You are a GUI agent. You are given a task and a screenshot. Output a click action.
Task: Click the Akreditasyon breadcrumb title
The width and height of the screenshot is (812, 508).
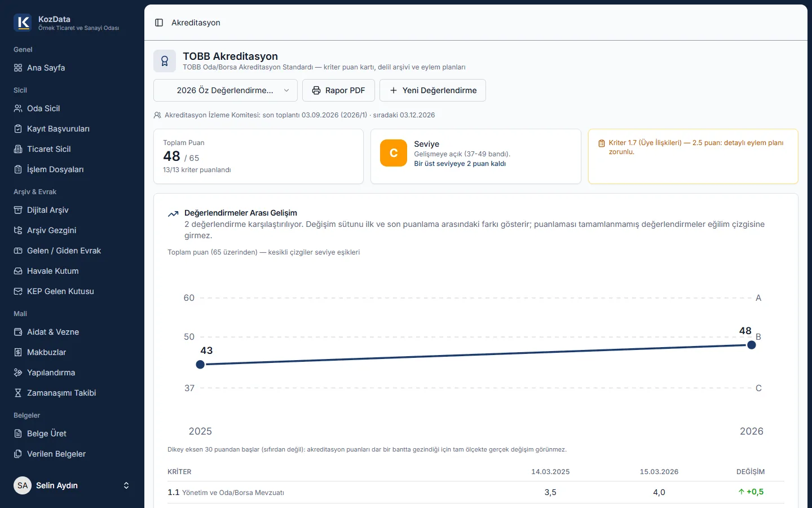pyautogui.click(x=196, y=23)
